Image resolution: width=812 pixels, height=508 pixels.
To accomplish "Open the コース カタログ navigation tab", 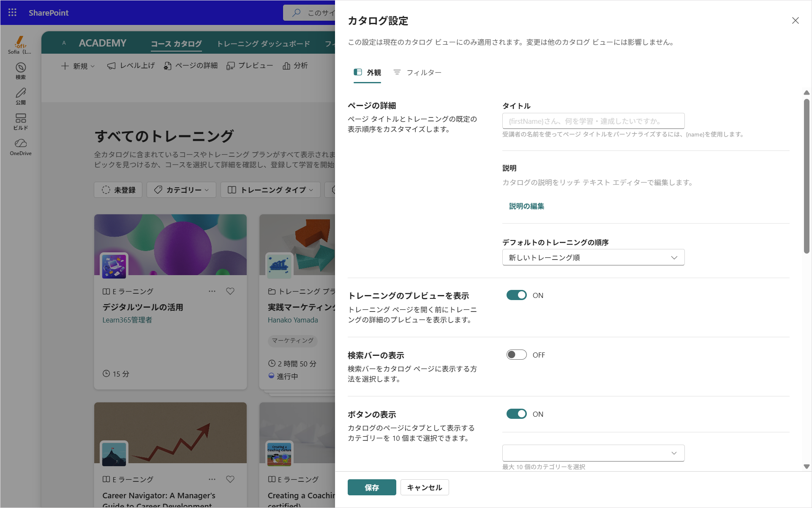I will [x=176, y=44].
